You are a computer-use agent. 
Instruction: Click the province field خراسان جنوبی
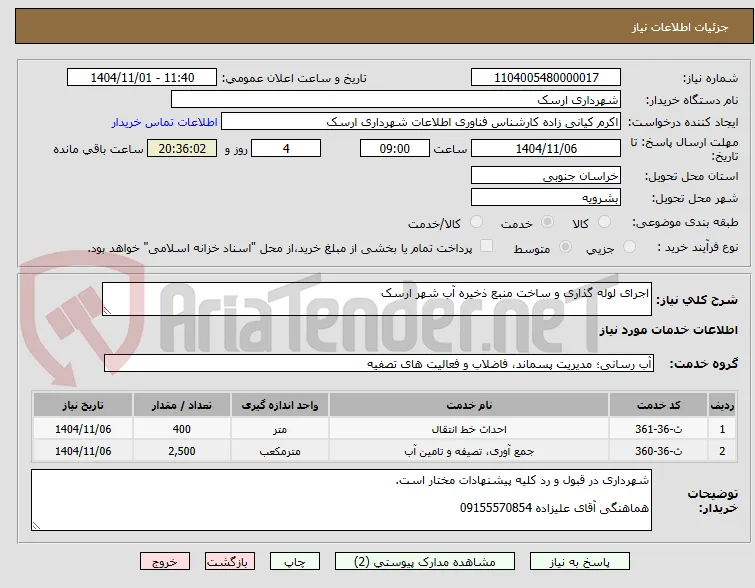click(546, 176)
